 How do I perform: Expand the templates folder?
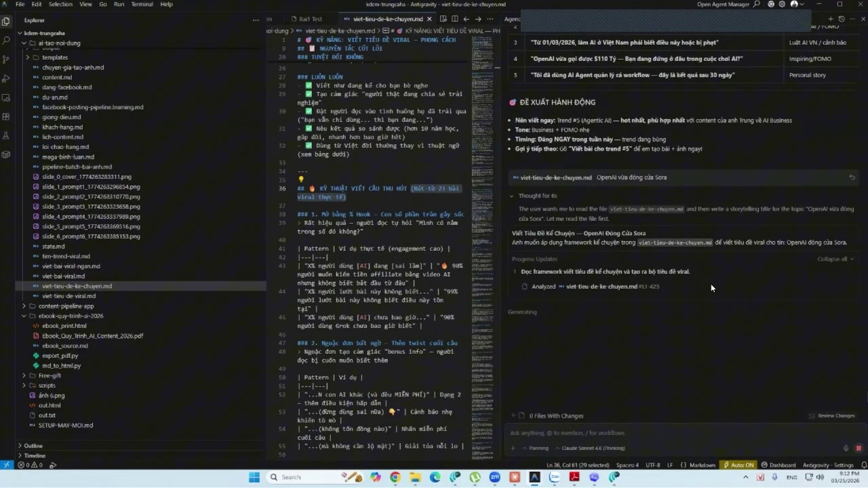click(28, 58)
